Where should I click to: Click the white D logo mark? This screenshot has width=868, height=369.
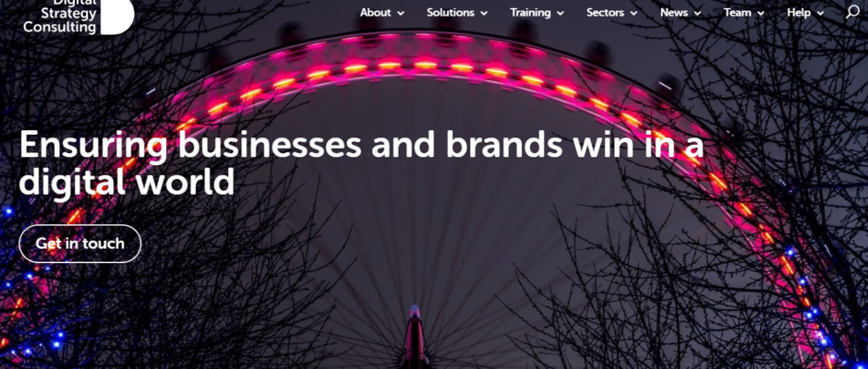tap(117, 17)
